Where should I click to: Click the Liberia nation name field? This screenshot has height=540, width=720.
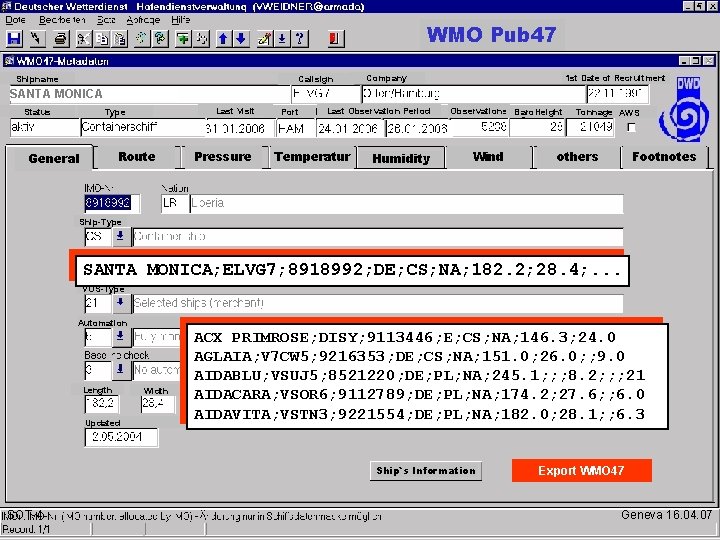[407, 203]
